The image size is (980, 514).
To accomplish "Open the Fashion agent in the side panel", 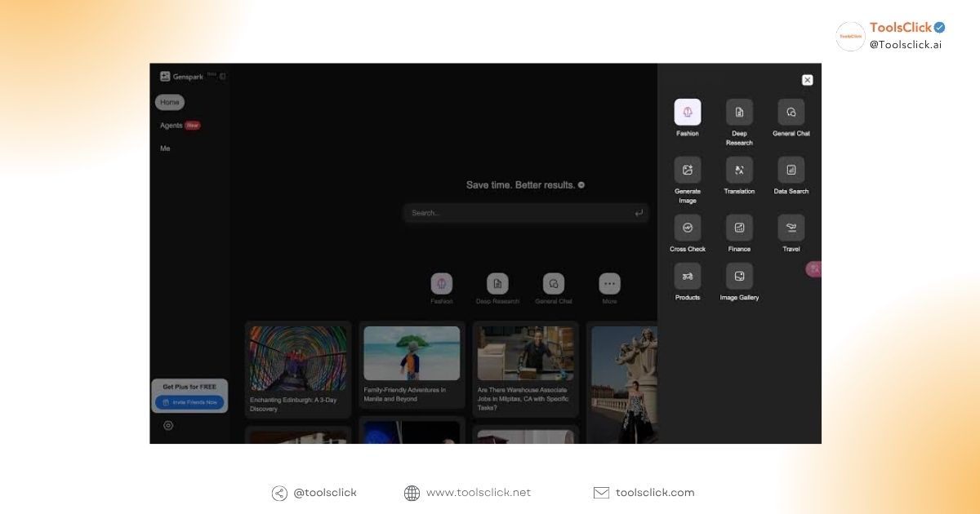I will pyautogui.click(x=687, y=112).
